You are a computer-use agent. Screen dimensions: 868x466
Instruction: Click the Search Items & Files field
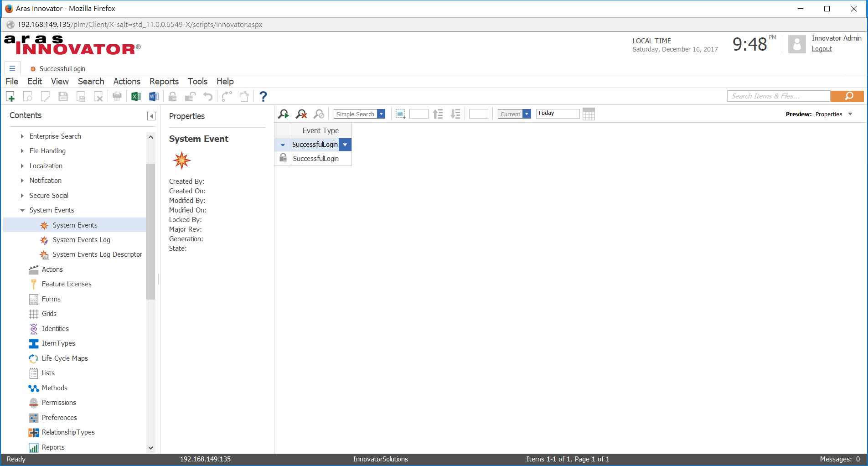click(x=779, y=96)
